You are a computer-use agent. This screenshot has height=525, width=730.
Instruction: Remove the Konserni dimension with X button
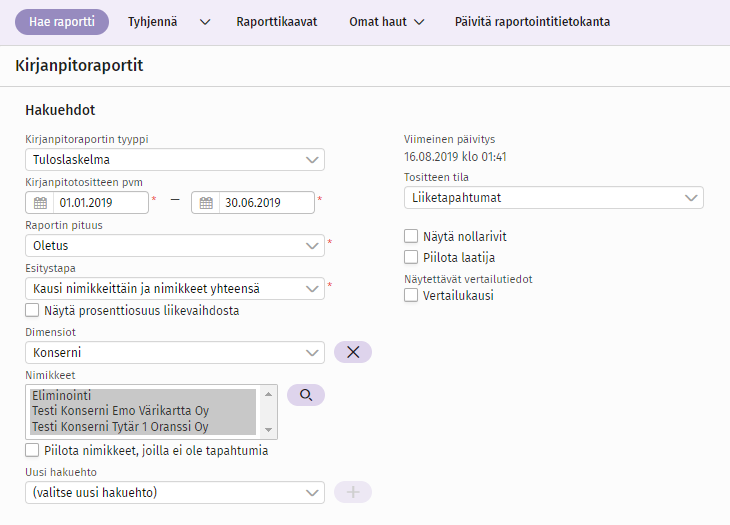352,352
